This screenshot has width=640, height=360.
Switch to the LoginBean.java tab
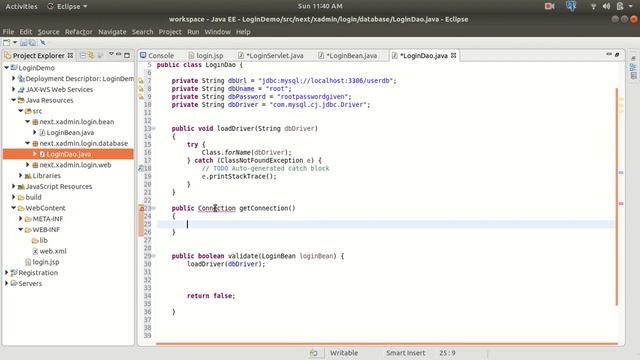(348, 56)
